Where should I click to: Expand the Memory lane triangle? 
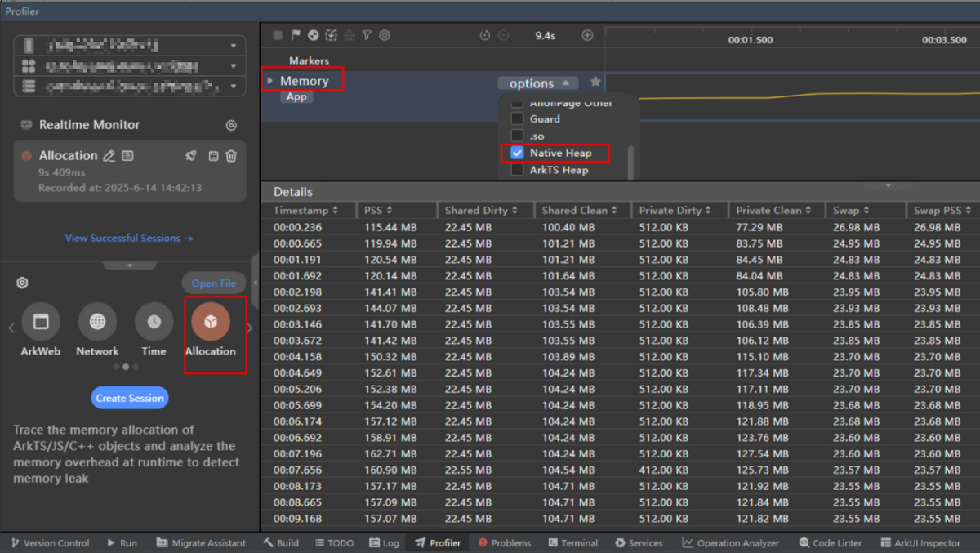[270, 81]
